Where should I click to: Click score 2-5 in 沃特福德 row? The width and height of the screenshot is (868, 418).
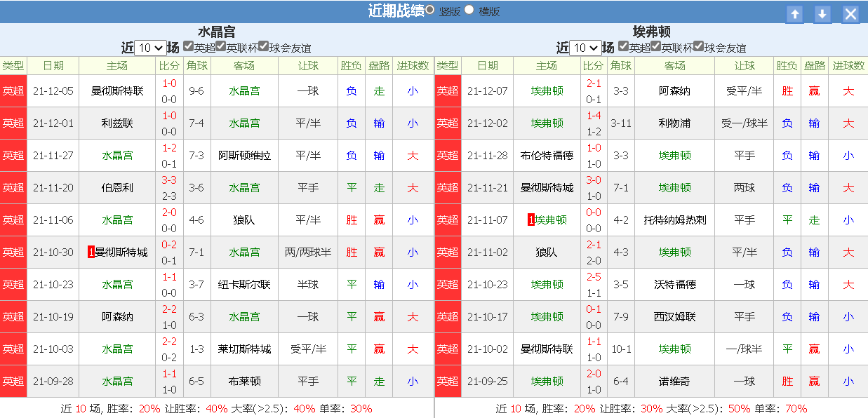594,277
